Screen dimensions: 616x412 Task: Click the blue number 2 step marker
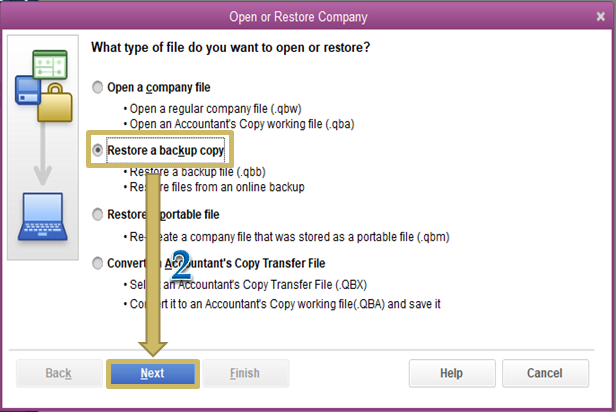180,267
